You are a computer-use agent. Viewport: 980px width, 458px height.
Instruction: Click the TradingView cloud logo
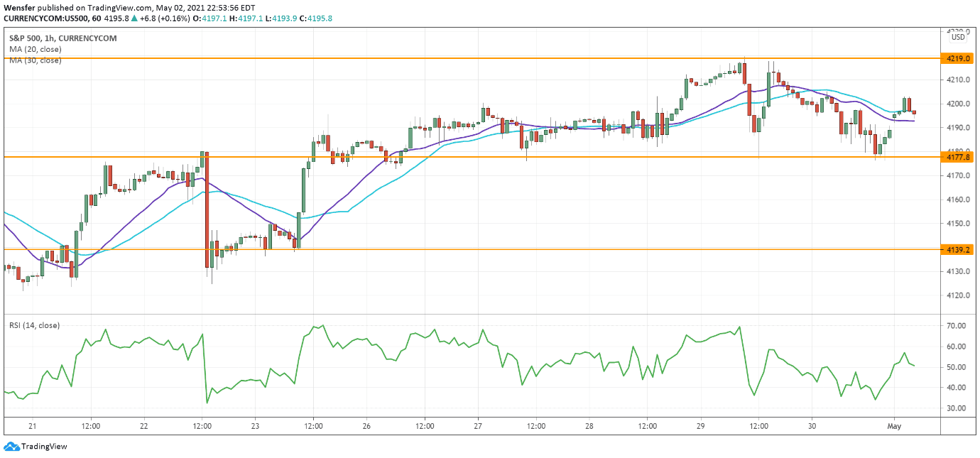click(x=13, y=447)
